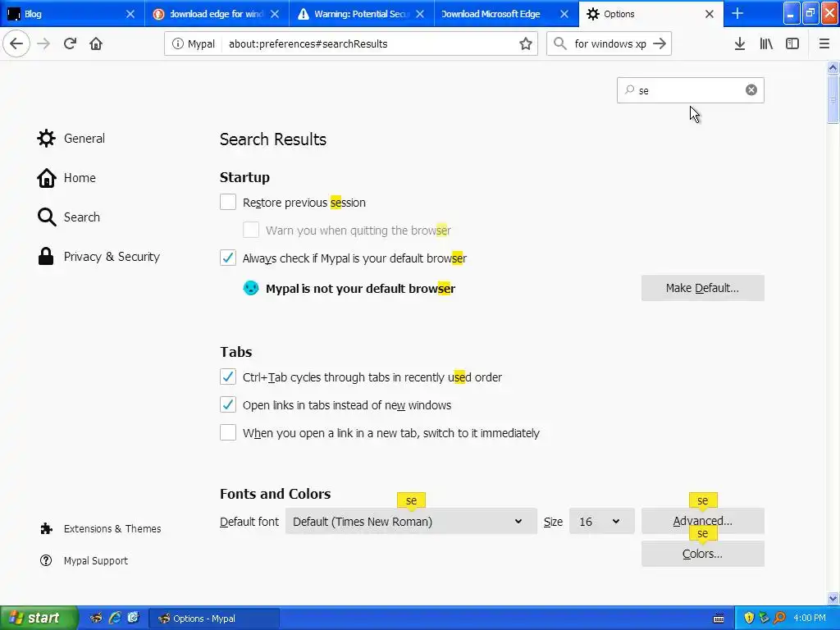Open Extensions & Themes link
840x630 pixels.
100,529
